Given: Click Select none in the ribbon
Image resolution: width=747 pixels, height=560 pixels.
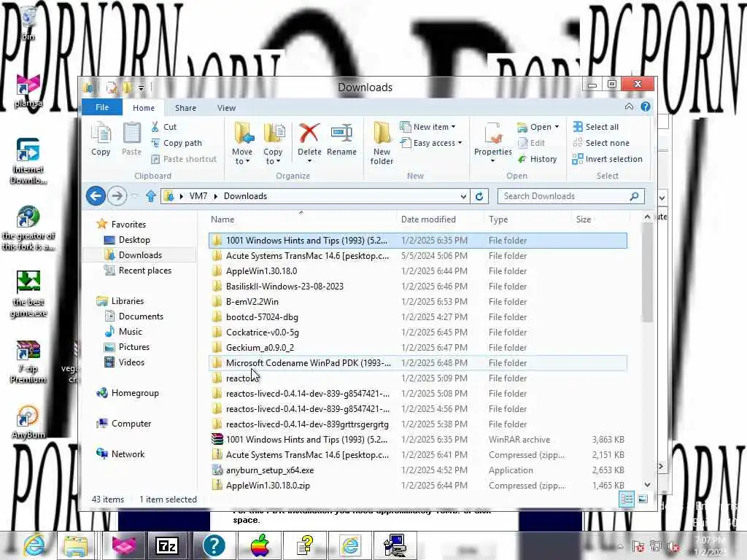Looking at the screenshot, I should point(601,143).
